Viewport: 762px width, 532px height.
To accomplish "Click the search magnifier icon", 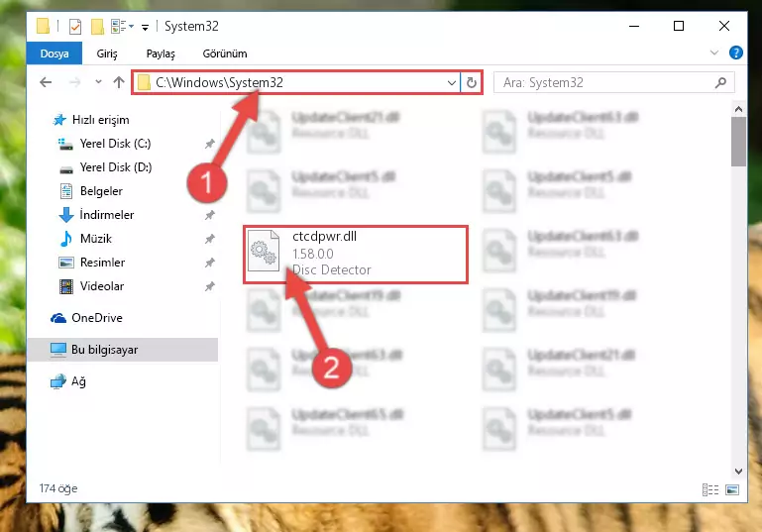I will pos(720,82).
